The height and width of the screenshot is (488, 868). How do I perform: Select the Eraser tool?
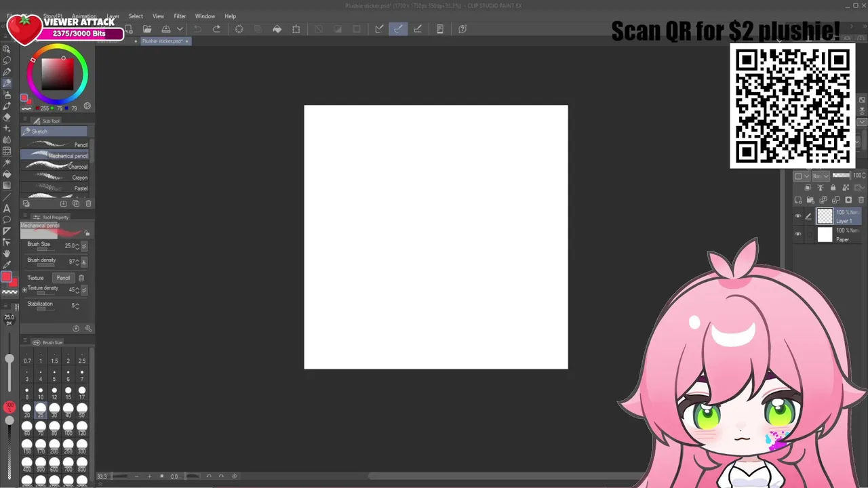coord(6,118)
